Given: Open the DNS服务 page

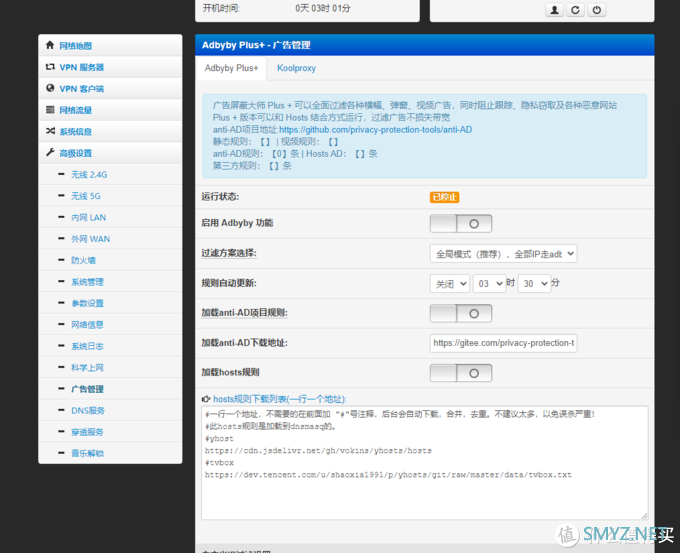Looking at the screenshot, I should (88, 411).
